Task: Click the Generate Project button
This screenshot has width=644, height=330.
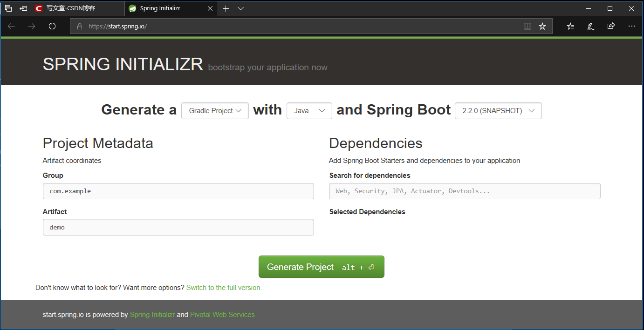Action: point(322,267)
